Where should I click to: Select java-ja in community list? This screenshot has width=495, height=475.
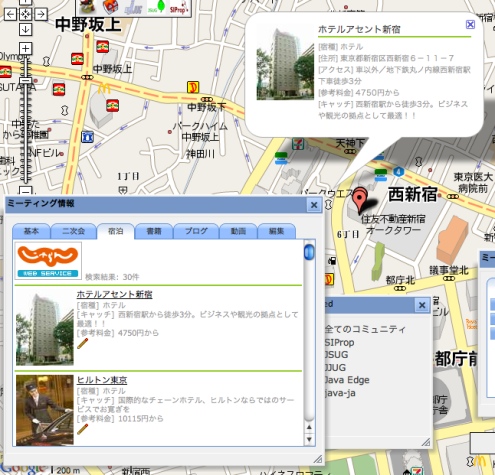pos(340,393)
